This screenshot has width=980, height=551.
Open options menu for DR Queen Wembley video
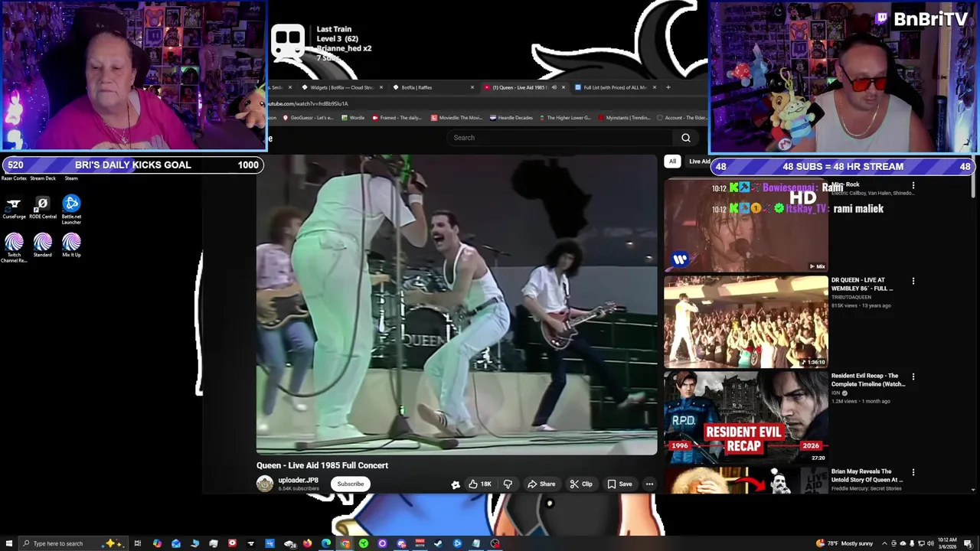[x=913, y=282]
